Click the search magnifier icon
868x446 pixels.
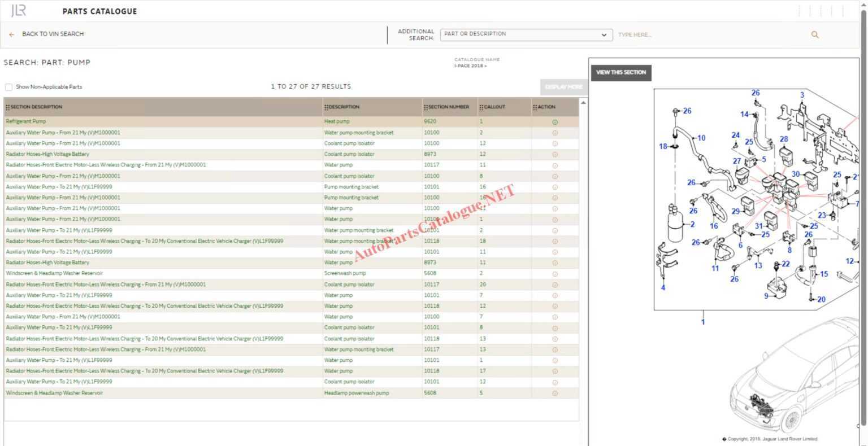814,34
